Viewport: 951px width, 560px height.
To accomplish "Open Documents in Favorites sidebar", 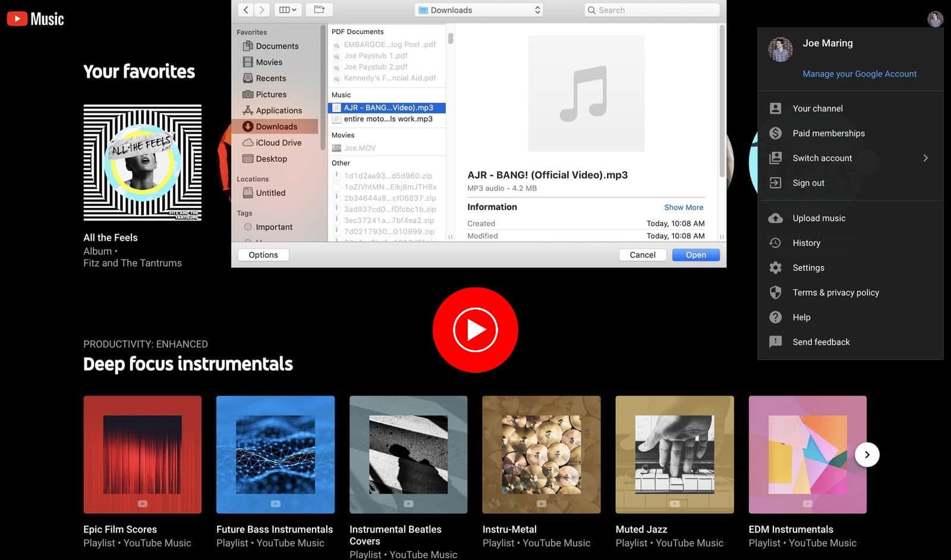I will point(277,46).
